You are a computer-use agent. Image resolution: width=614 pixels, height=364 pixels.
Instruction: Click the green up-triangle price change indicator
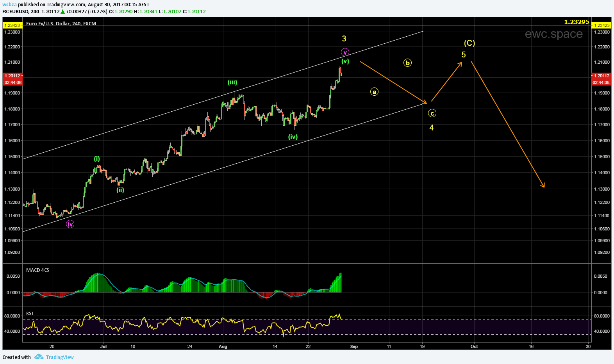click(x=62, y=12)
